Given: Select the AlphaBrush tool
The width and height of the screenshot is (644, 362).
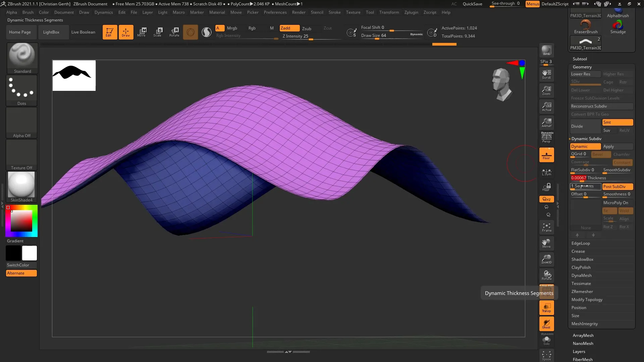Looking at the screenshot, I should pos(618,13).
